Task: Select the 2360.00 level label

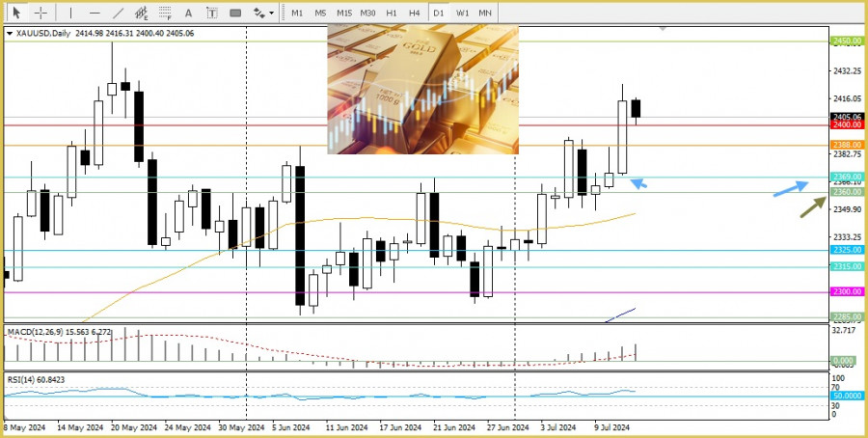Action: pyautogui.click(x=847, y=192)
